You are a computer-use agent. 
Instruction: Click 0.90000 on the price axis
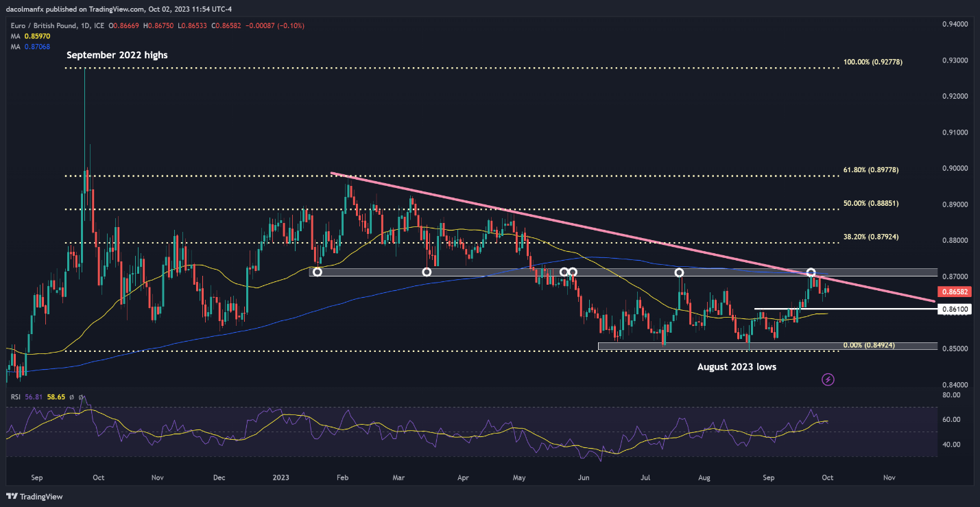[954, 168]
